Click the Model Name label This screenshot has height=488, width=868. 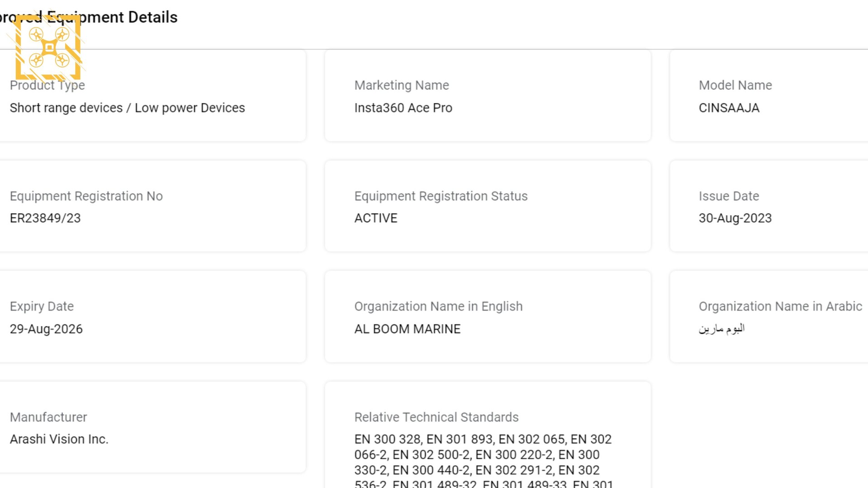(735, 85)
